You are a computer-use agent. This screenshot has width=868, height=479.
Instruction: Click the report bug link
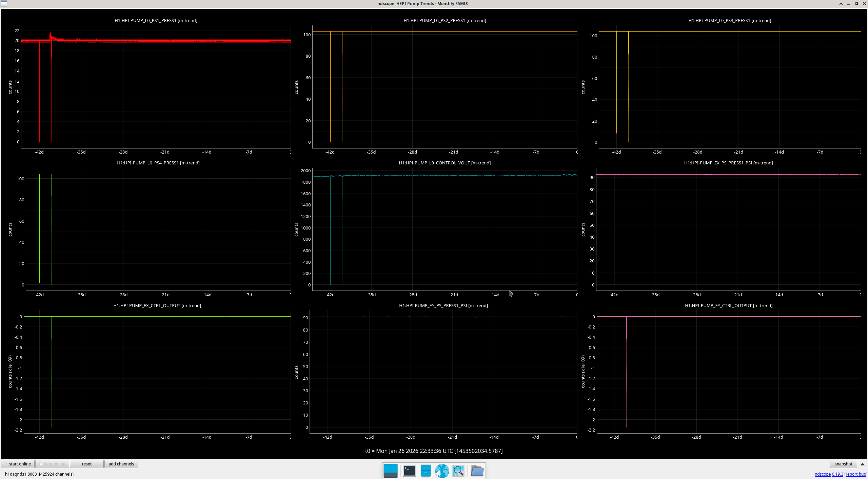(855, 474)
